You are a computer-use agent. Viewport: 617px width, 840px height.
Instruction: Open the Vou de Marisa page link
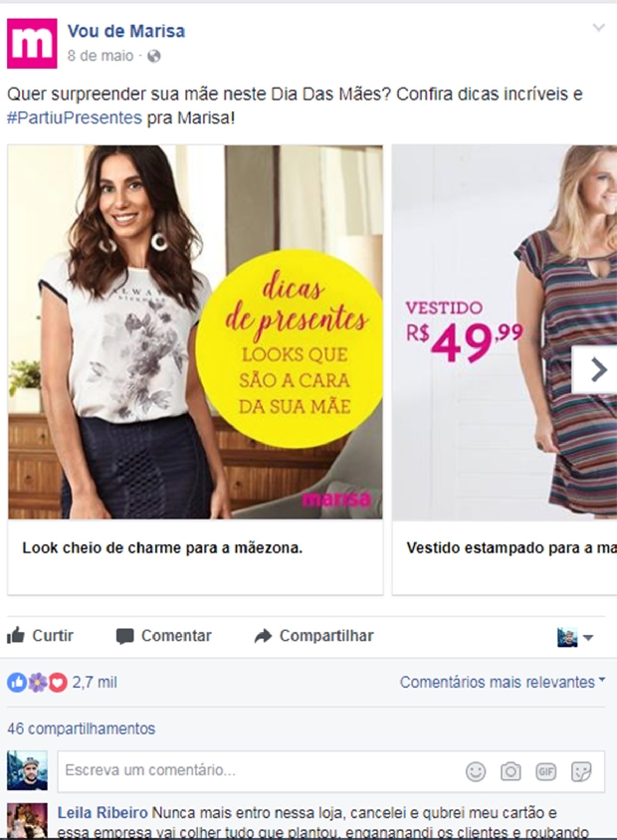(x=125, y=31)
